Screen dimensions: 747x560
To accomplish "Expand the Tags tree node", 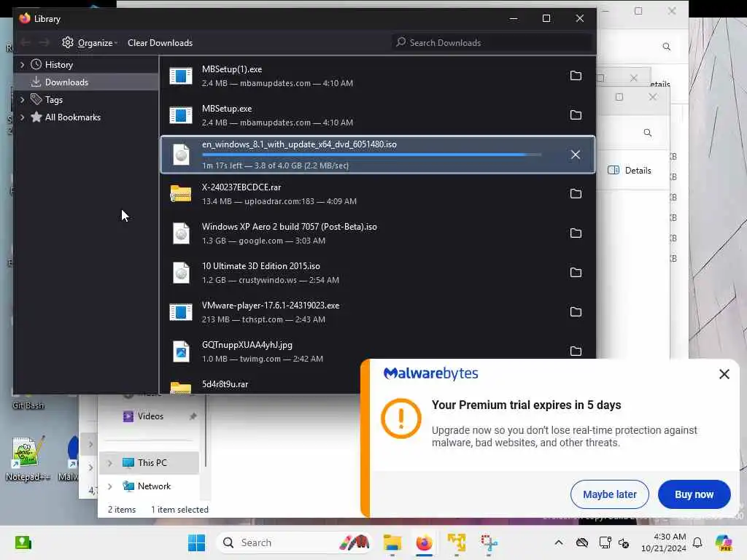I will tap(22, 99).
